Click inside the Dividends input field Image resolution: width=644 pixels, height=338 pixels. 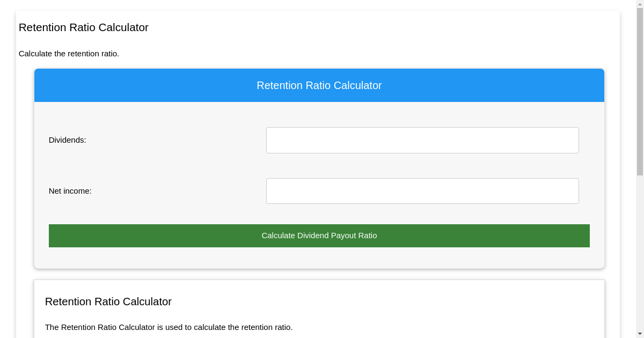422,140
